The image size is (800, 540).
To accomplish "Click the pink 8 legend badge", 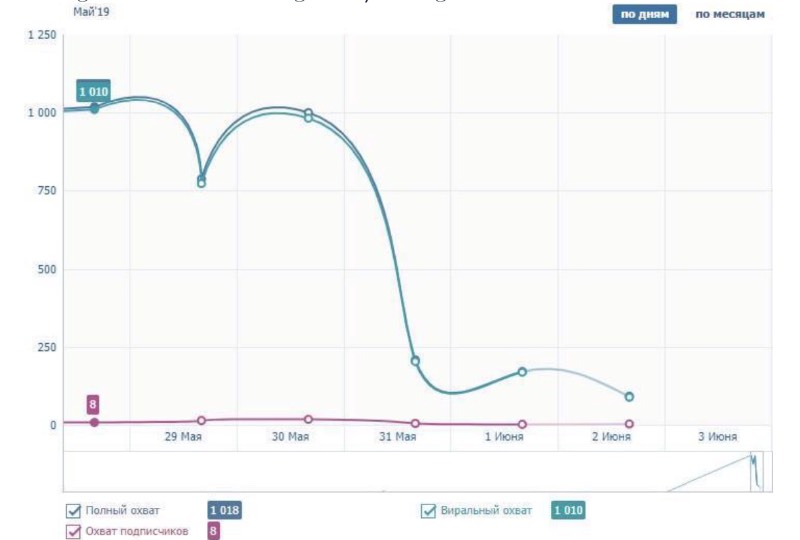I will click(213, 531).
